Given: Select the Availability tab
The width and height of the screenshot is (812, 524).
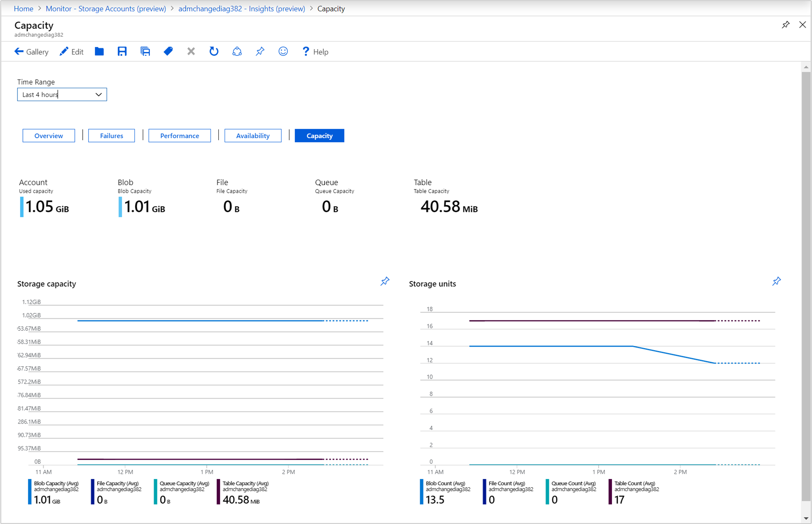Looking at the screenshot, I should tap(251, 136).
